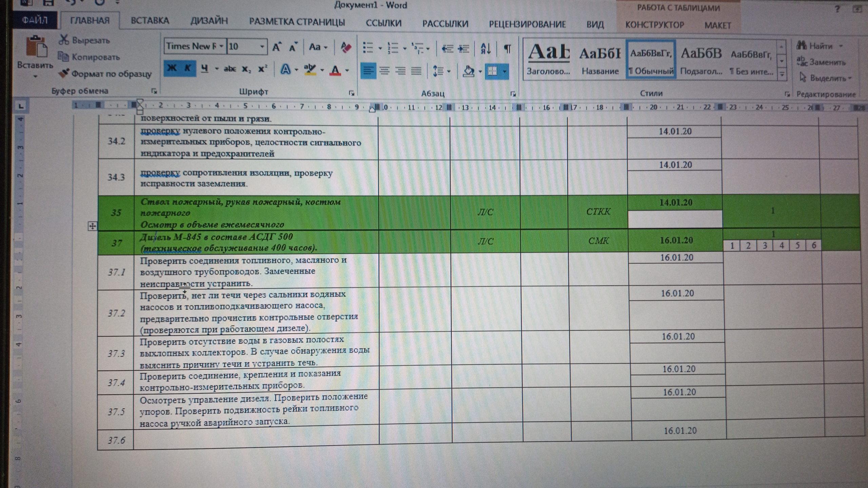Toggle paragraph marks display (¶)
The width and height of the screenshot is (868, 488).
tap(507, 48)
